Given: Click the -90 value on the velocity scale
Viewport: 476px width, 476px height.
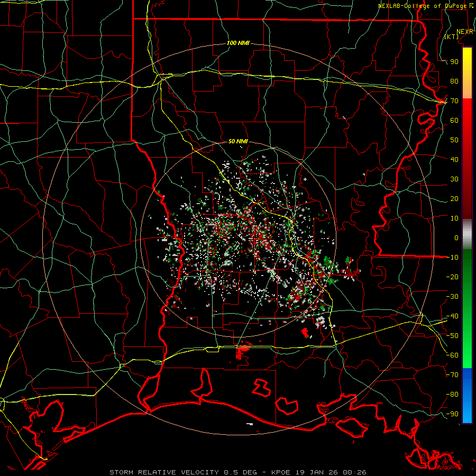Looking at the screenshot, I should click(x=452, y=414).
